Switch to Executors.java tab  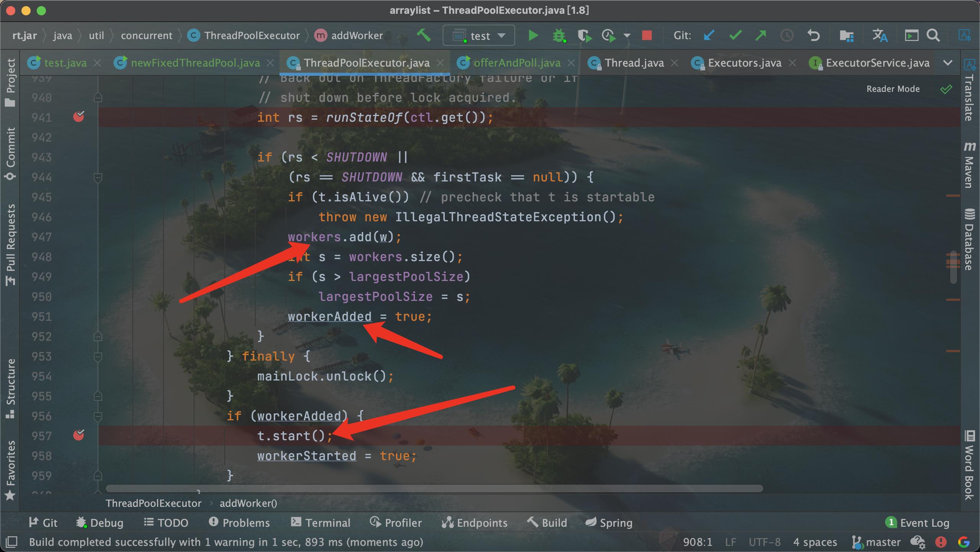[x=744, y=63]
